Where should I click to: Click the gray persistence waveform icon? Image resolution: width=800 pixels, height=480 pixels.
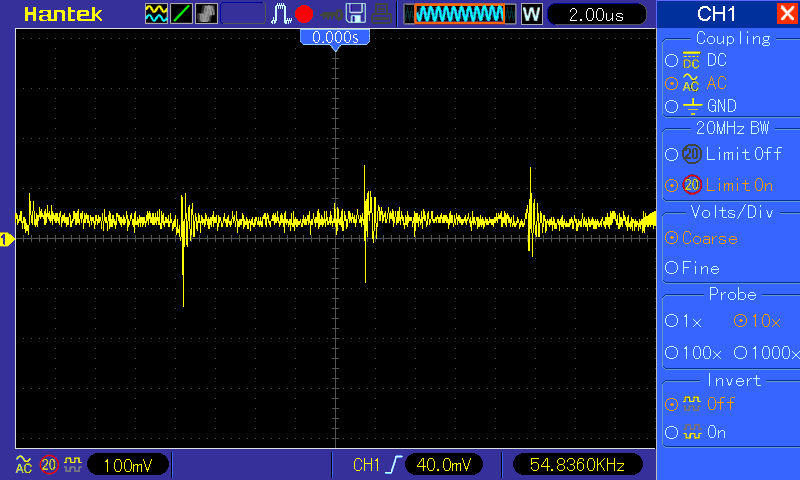(206, 14)
